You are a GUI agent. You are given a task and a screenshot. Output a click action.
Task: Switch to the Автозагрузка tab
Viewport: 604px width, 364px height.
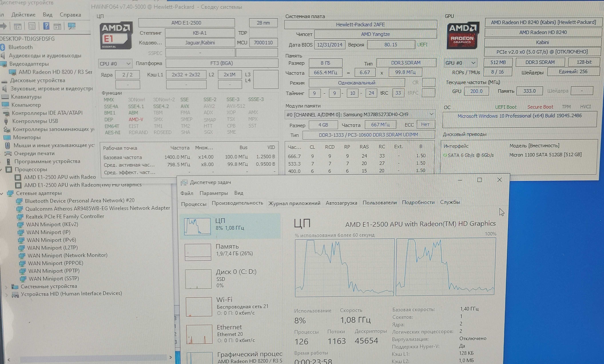[x=341, y=203]
